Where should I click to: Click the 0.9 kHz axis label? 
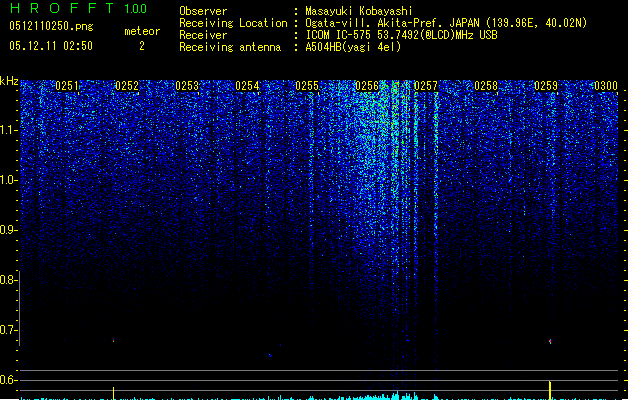(x=9, y=230)
